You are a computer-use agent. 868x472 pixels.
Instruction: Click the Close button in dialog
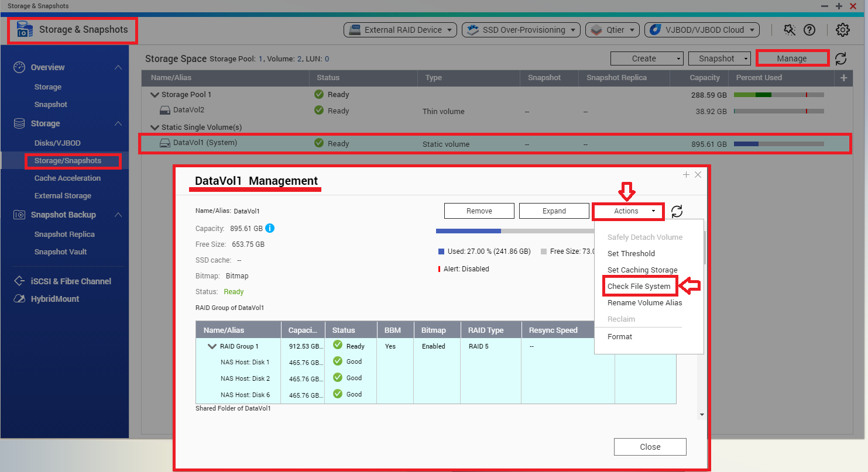pos(650,447)
